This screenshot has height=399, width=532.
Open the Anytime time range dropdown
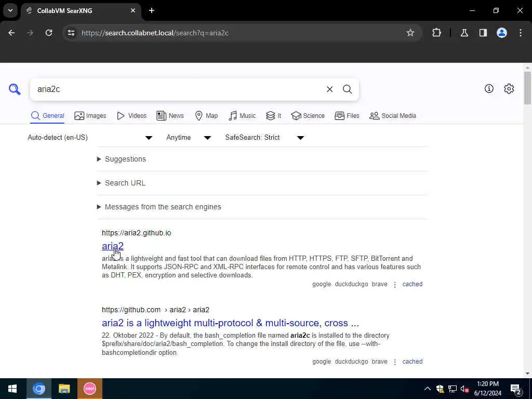pos(189,137)
